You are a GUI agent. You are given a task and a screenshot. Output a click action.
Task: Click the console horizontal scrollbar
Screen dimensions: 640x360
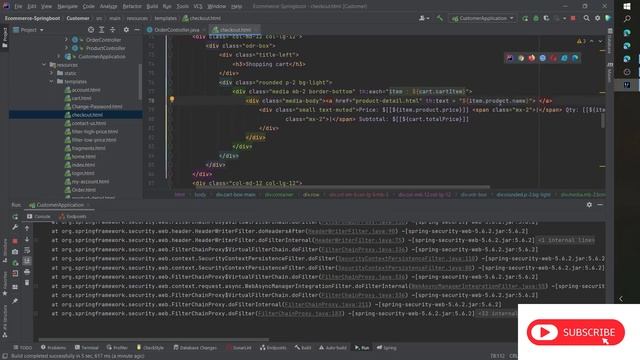pos(153,340)
